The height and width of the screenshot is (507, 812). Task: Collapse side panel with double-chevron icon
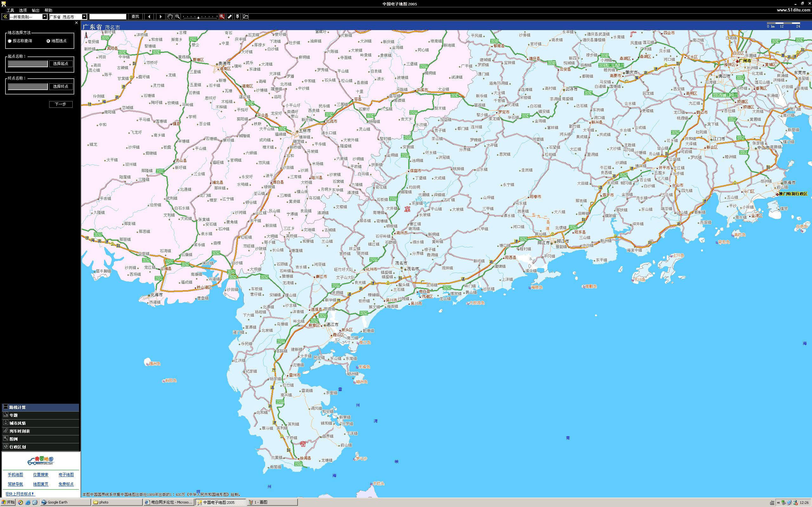(5, 16)
